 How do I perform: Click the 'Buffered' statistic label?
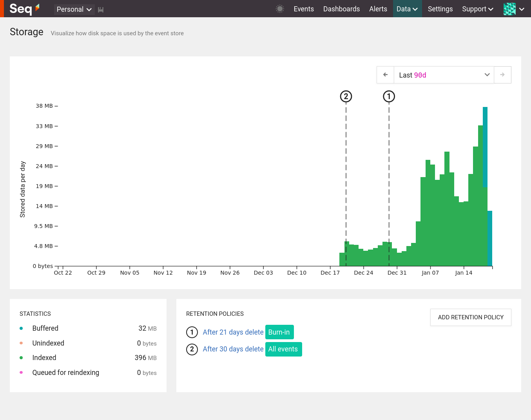click(45, 328)
